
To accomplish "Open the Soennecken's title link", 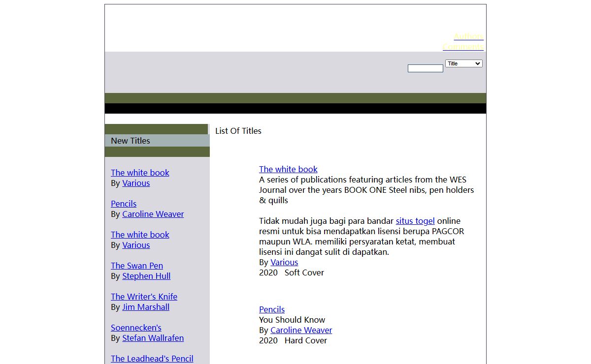I will point(136,328).
